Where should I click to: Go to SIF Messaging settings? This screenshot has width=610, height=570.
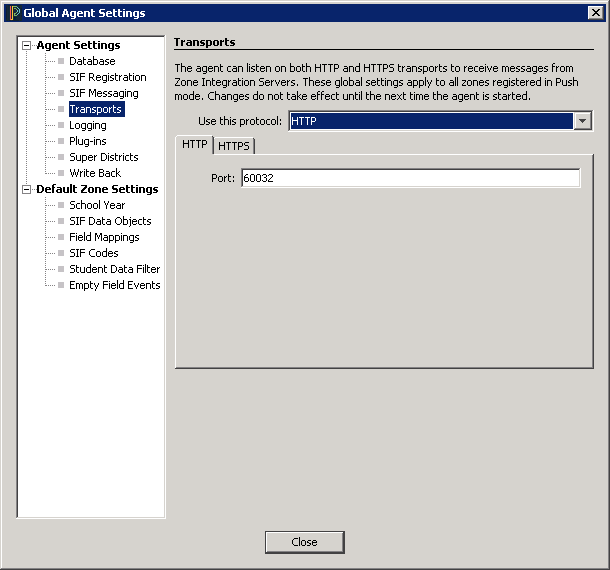pyautogui.click(x=103, y=93)
